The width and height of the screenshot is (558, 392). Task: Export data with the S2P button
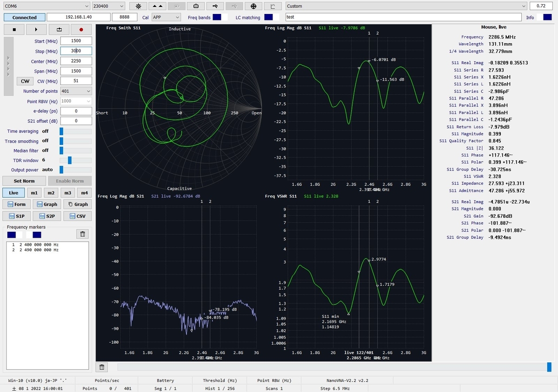click(x=46, y=216)
